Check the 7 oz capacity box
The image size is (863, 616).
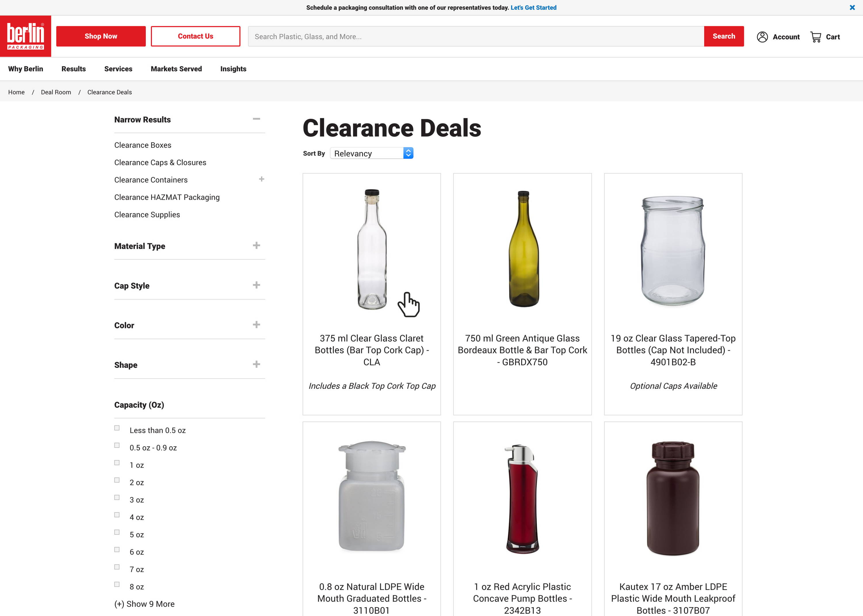(x=117, y=567)
